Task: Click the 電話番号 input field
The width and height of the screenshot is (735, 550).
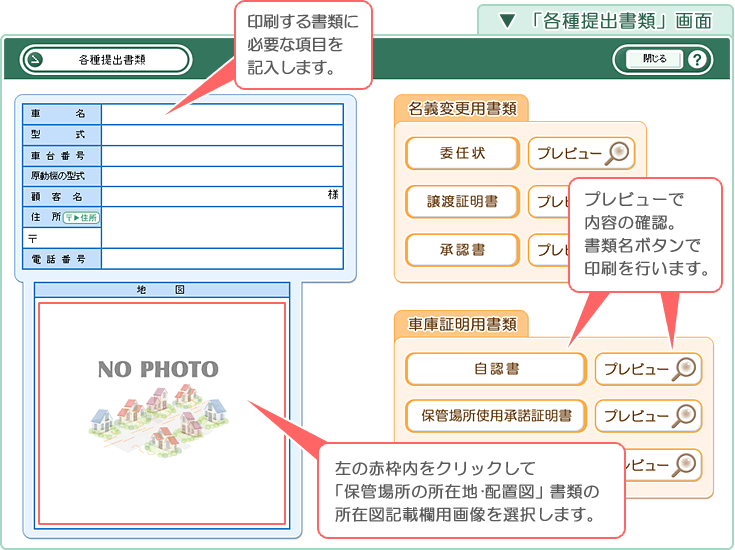Action: pyautogui.click(x=222, y=259)
